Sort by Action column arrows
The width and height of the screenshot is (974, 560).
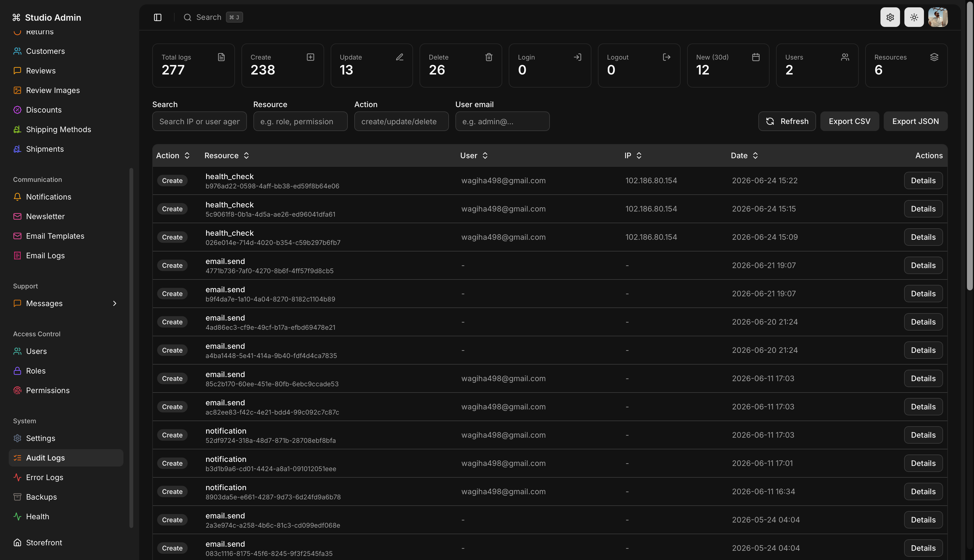coord(187,155)
